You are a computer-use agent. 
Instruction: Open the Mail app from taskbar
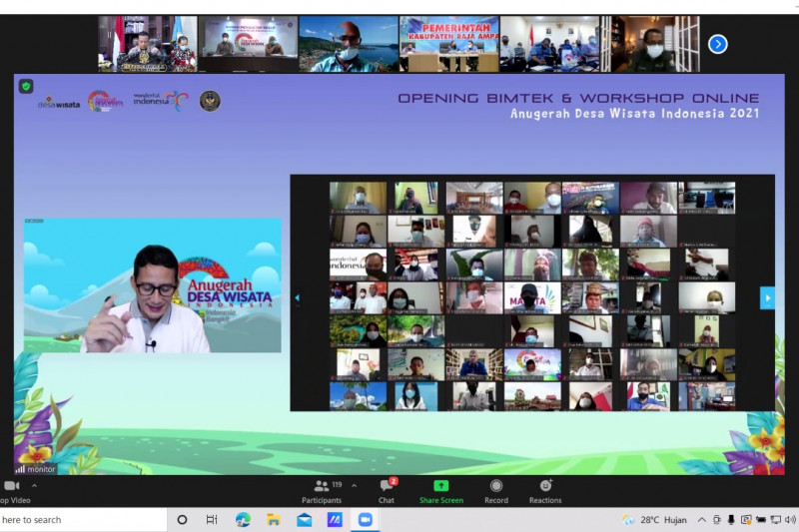(305, 520)
